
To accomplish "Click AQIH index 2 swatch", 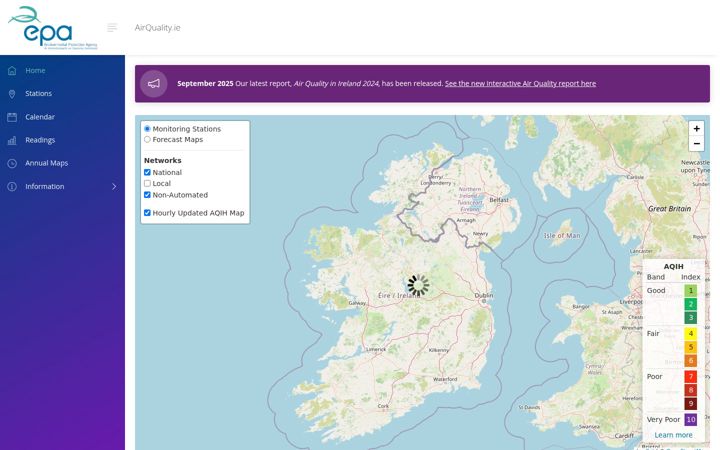I will coord(691,304).
